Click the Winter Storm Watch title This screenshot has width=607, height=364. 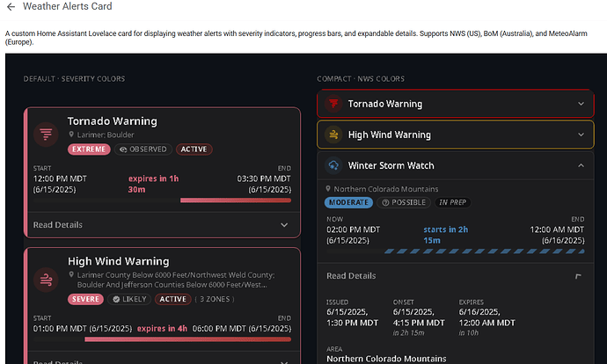coord(391,165)
